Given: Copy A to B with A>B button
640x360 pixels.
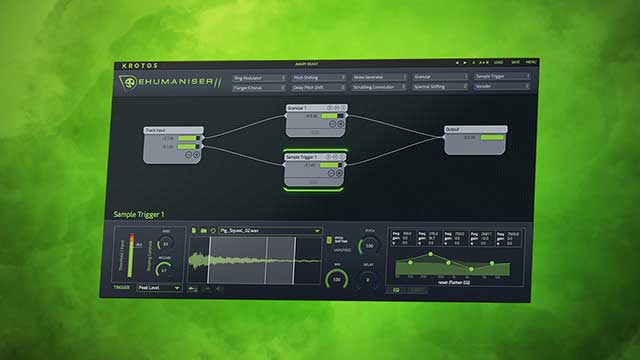Looking at the screenshot, I should coord(484,62).
